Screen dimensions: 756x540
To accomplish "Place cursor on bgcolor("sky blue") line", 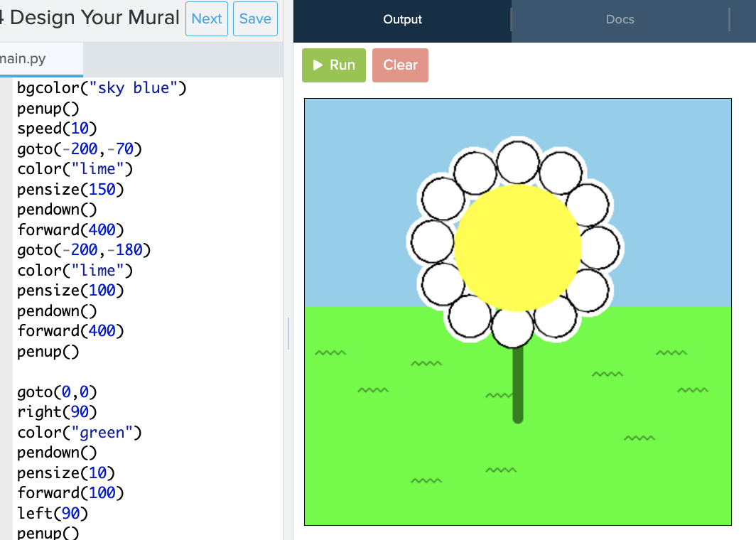I will [x=102, y=88].
